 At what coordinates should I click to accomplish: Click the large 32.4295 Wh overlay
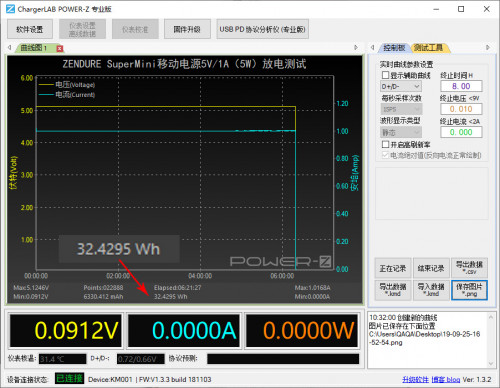(x=119, y=249)
